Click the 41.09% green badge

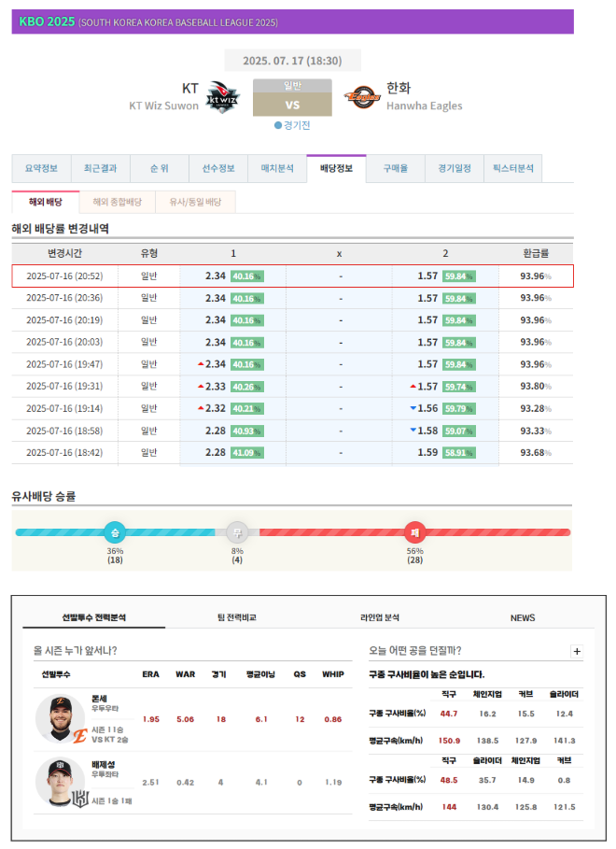246,453
